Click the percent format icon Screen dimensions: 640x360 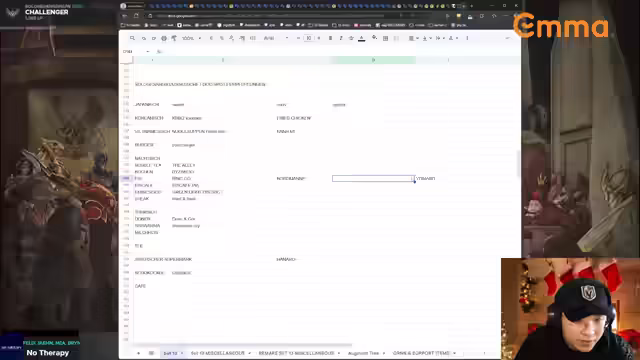pyautogui.click(x=222, y=38)
